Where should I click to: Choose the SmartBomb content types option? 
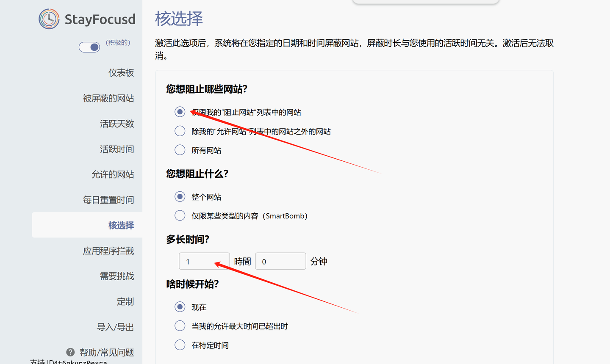tap(180, 215)
